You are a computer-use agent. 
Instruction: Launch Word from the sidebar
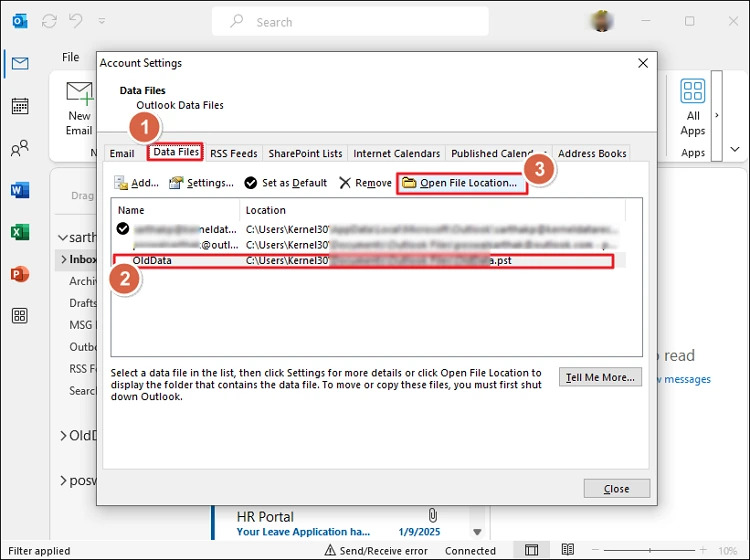coord(20,190)
